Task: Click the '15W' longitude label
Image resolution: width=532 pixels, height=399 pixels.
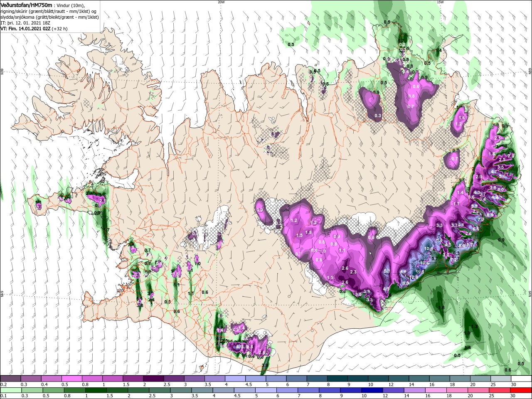Action: (440, 2)
